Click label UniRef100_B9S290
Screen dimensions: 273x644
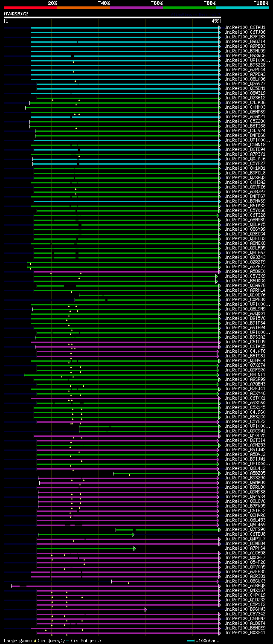click(x=245, y=478)
